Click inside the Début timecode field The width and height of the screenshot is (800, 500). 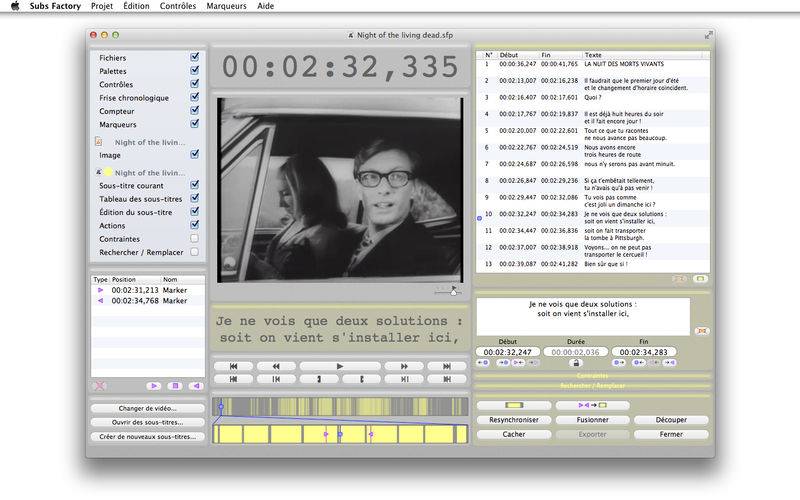tap(508, 352)
